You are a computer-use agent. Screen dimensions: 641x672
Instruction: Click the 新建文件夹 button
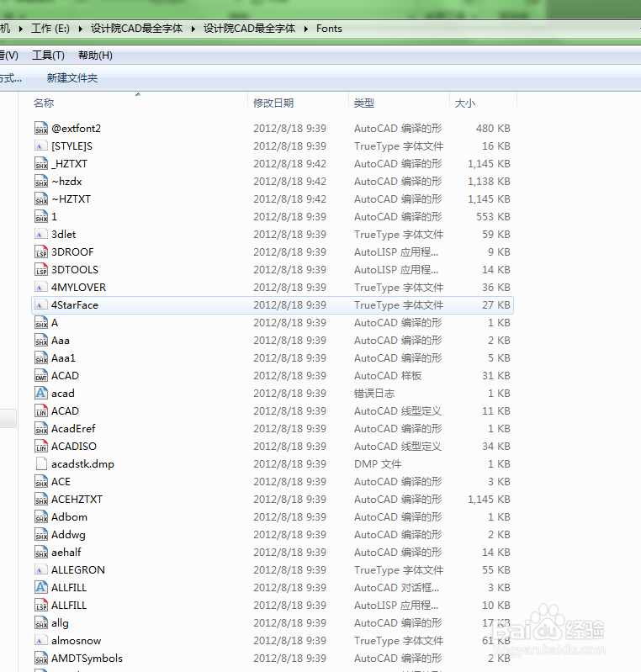(x=72, y=78)
